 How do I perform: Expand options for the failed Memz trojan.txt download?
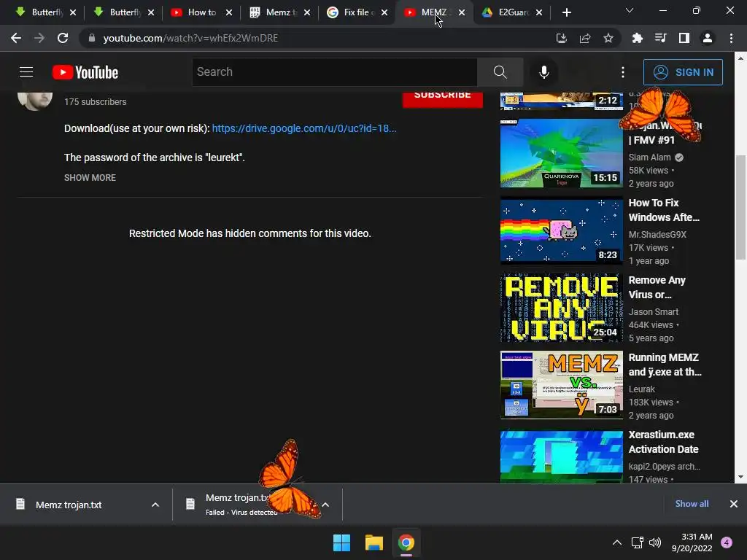pyautogui.click(x=325, y=505)
